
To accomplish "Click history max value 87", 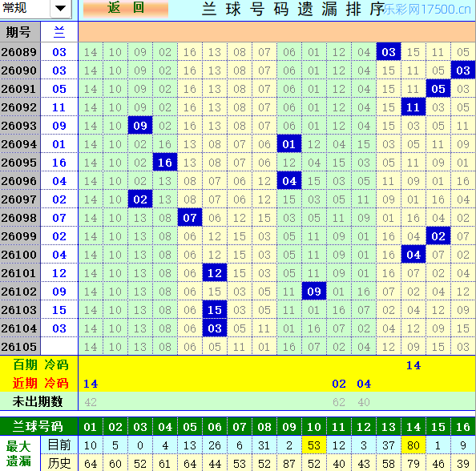I will (289, 464).
